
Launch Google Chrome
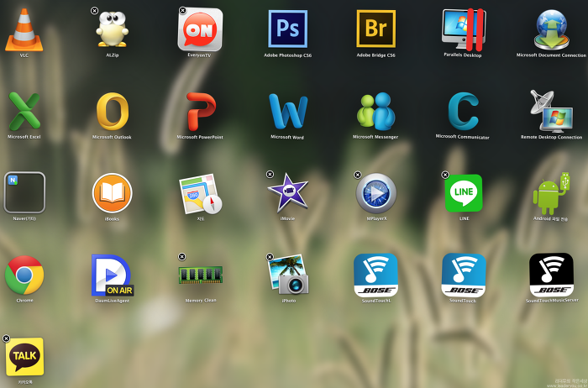tap(24, 275)
